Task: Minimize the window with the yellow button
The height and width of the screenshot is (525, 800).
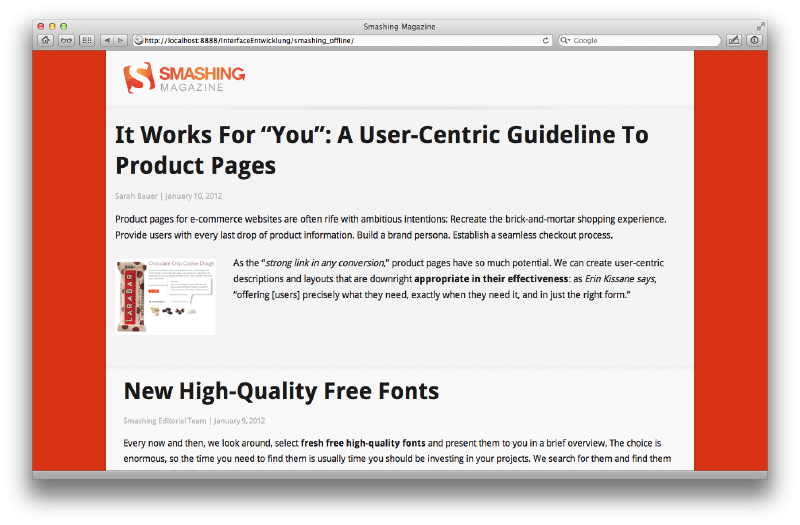Action: [x=52, y=26]
